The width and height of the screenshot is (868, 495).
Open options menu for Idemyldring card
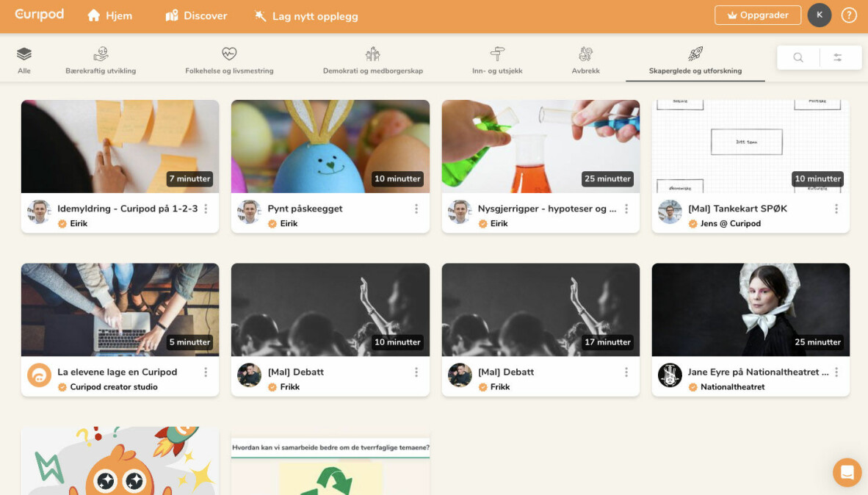click(206, 209)
